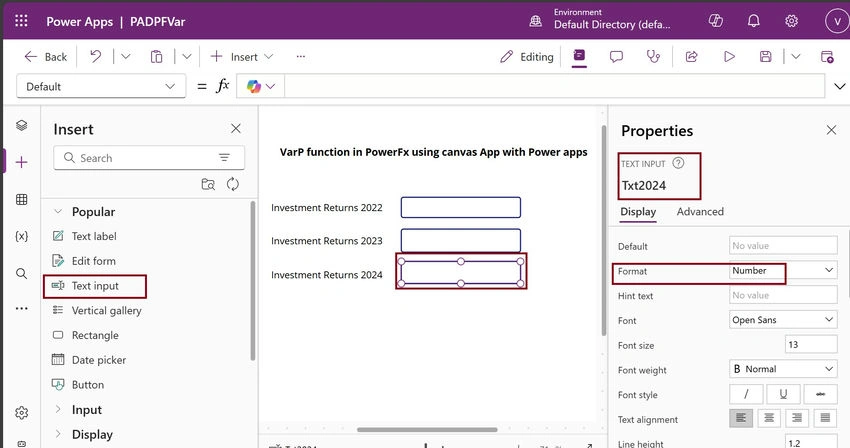
Task: Switch to the Advanced tab
Action: pos(700,212)
